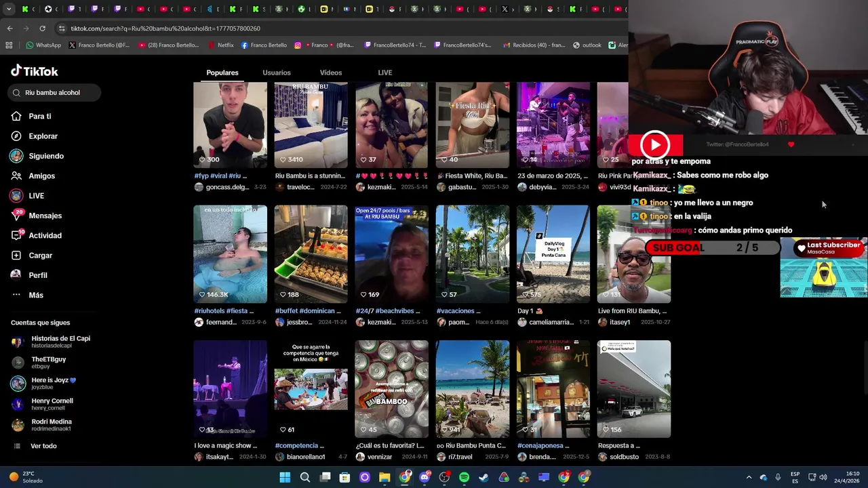Switch to the LIVE results tab
The width and height of the screenshot is (868, 488).
pos(385,73)
